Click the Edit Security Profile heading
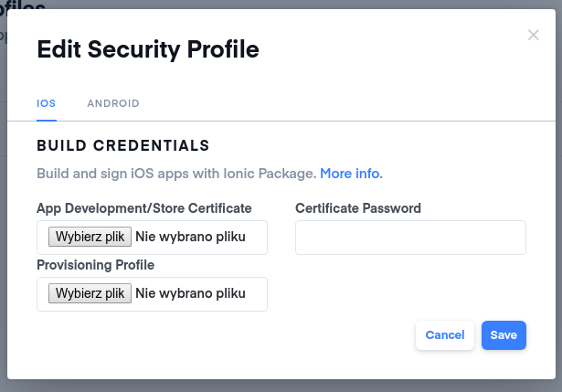The height and width of the screenshot is (392, 562). coord(148,49)
